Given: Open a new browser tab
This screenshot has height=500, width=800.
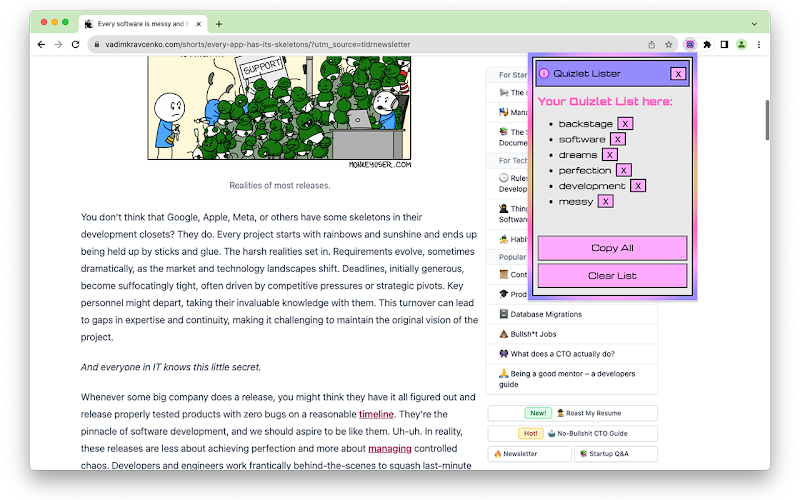Looking at the screenshot, I should tap(219, 23).
